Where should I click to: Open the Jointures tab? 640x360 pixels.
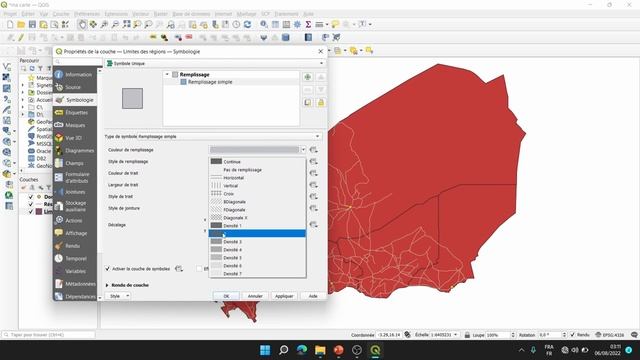75,191
